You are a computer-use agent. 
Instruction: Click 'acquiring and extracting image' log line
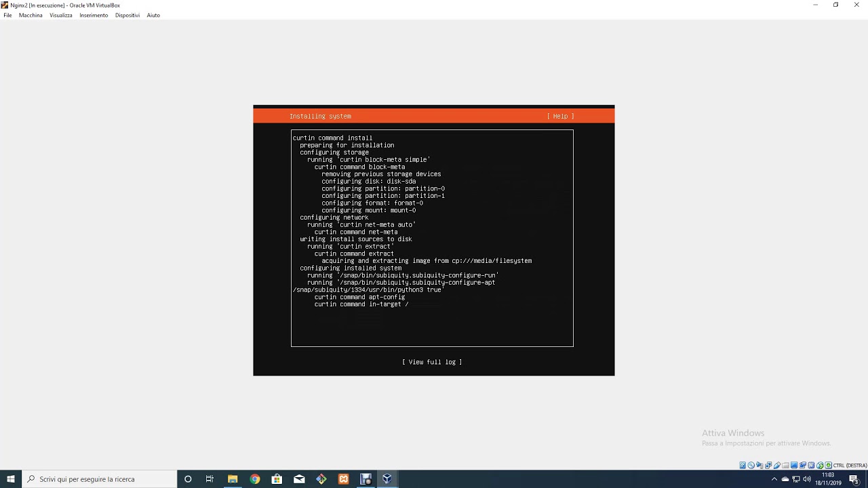point(427,261)
